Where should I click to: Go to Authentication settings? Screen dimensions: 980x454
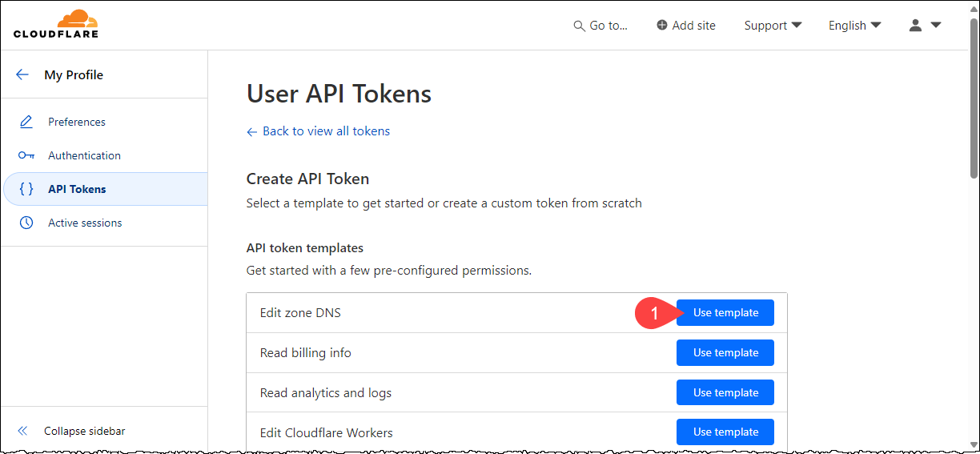pos(84,155)
